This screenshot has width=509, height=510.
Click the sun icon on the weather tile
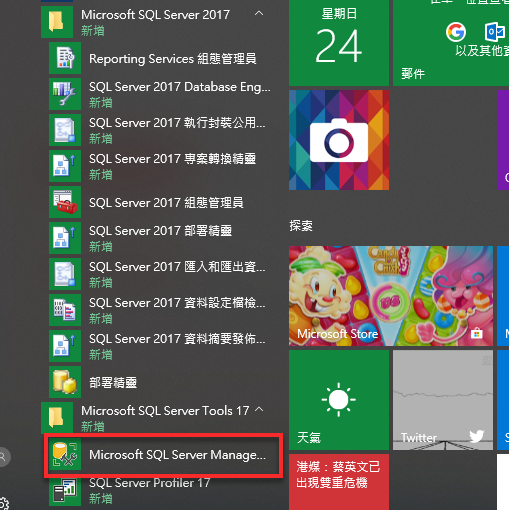pyautogui.click(x=339, y=399)
